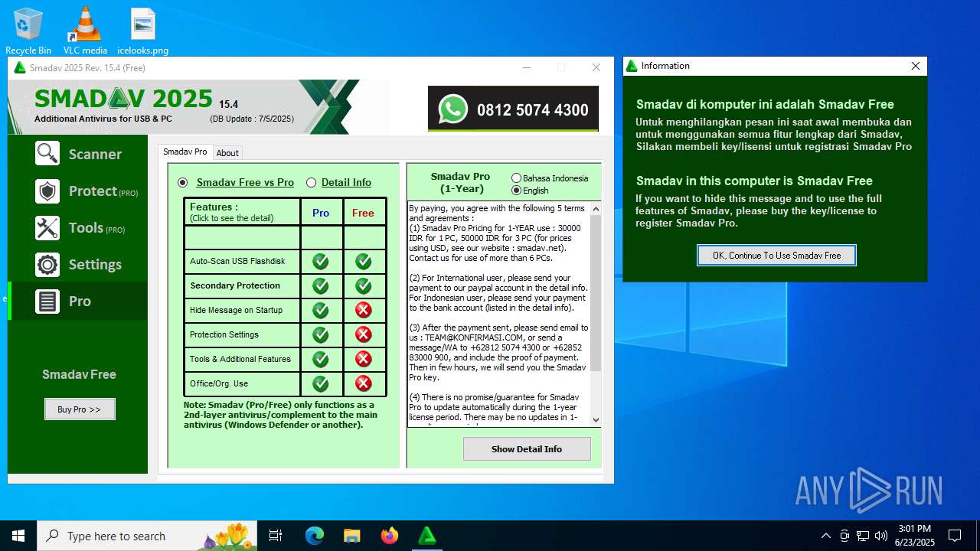This screenshot has height=551, width=980.
Task: Click the Pro column header
Action: 321,213
